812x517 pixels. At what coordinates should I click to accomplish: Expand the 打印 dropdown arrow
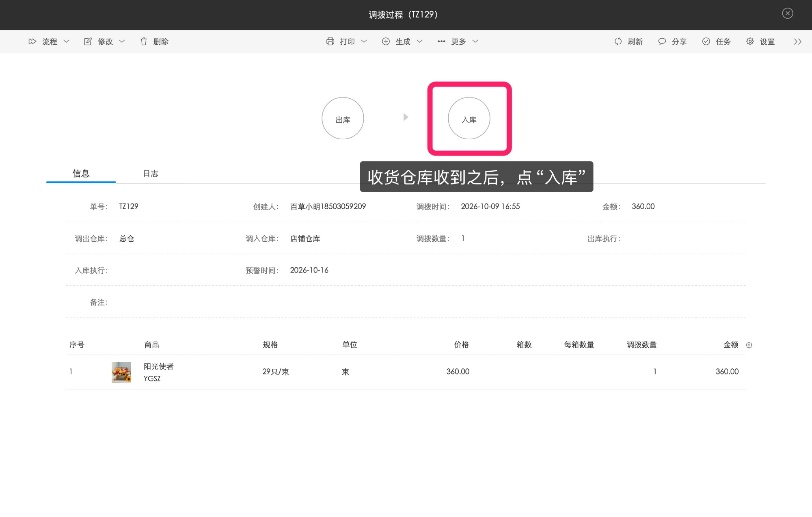point(364,41)
